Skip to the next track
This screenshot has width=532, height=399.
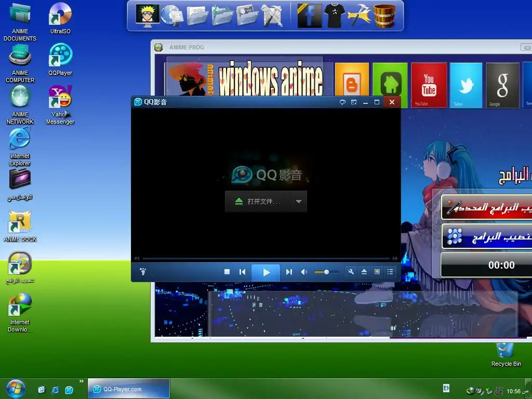(x=289, y=272)
